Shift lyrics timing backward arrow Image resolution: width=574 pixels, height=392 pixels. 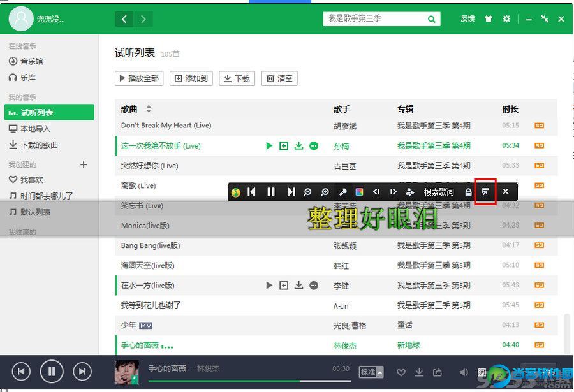point(376,192)
